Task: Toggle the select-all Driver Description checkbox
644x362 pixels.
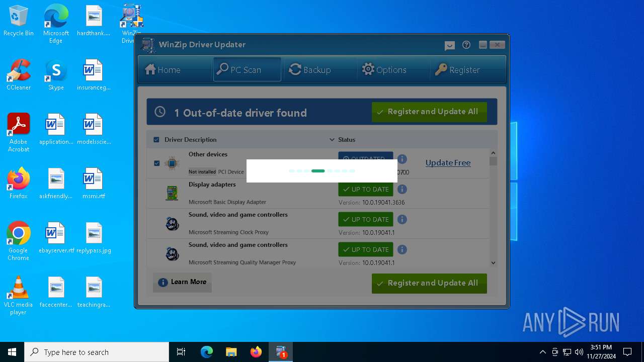Action: [x=156, y=140]
